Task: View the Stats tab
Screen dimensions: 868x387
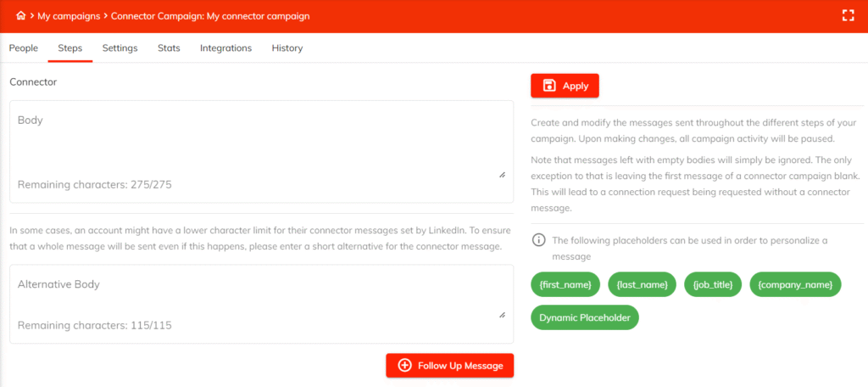Action: tap(169, 48)
